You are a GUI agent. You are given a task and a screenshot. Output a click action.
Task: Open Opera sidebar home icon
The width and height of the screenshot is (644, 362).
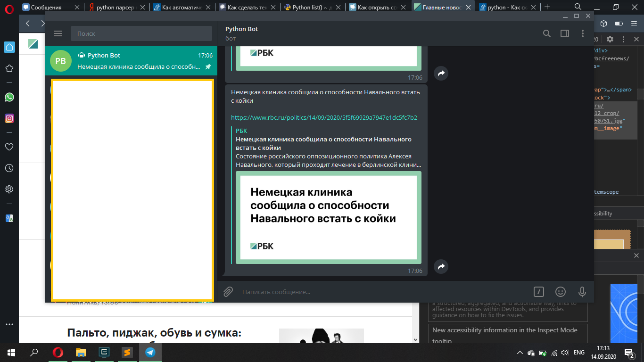point(9,47)
